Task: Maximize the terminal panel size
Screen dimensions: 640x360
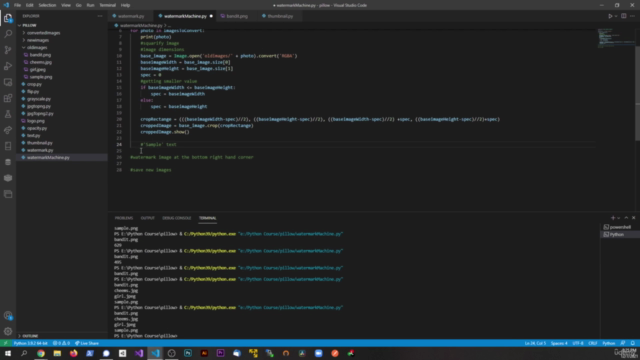Action: (x=626, y=218)
